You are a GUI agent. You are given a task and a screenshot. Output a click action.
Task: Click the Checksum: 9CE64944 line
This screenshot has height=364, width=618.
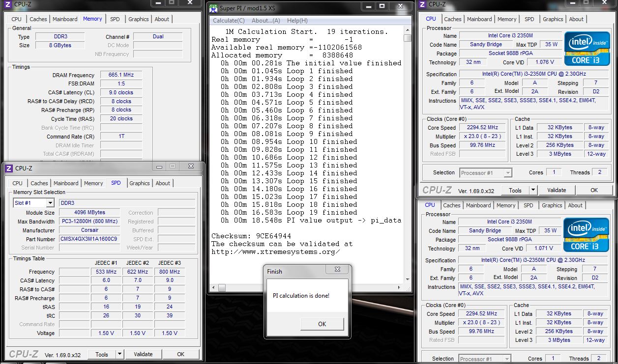pos(251,236)
